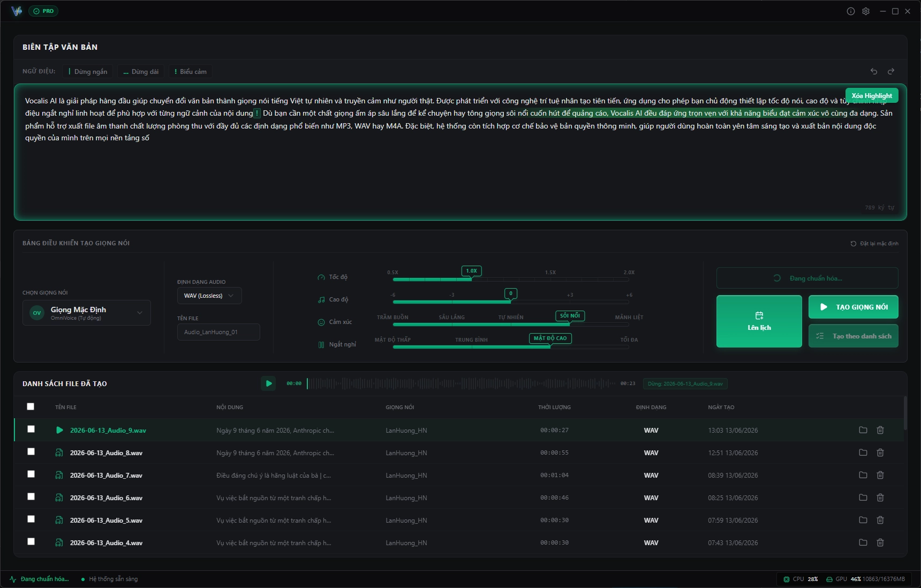Click audio file icon of 2026-06-13_Audio_6.wav
921x588 pixels.
click(x=59, y=498)
